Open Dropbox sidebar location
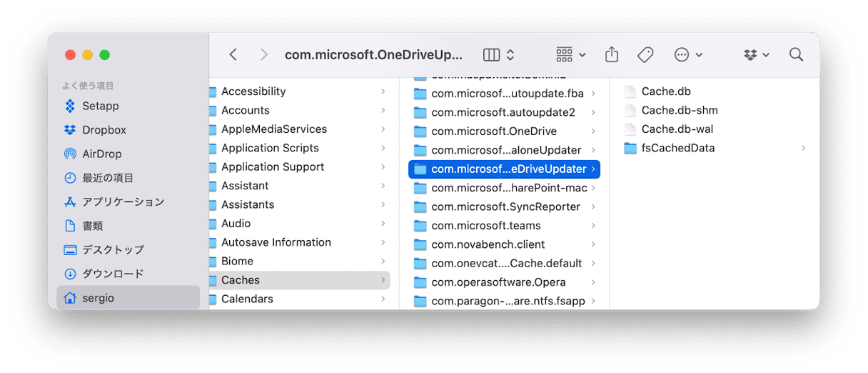The height and width of the screenshot is (373, 868). 104,129
